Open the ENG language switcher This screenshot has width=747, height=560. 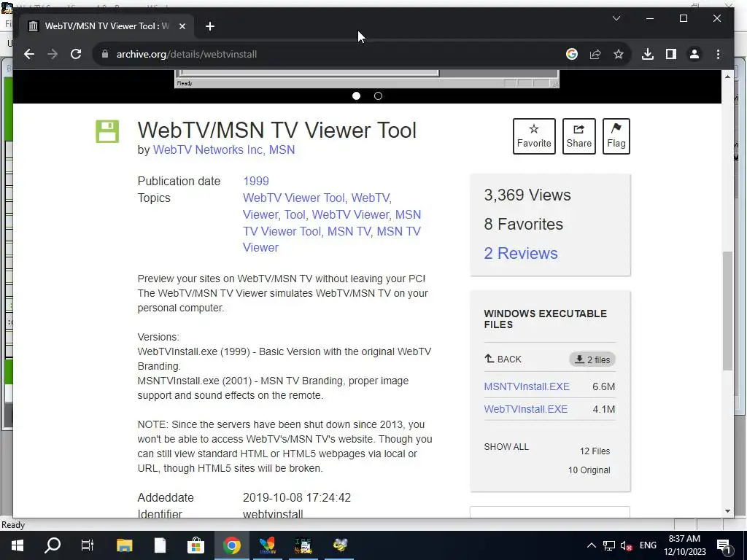click(648, 545)
